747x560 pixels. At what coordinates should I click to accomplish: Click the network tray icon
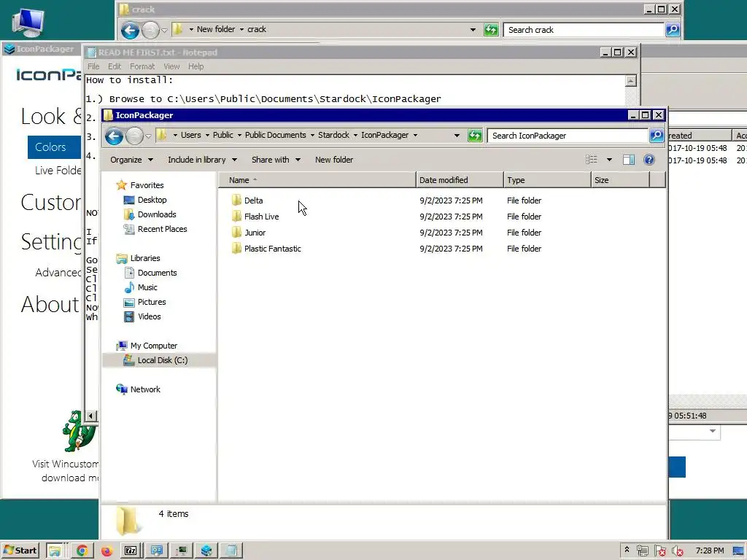click(642, 551)
